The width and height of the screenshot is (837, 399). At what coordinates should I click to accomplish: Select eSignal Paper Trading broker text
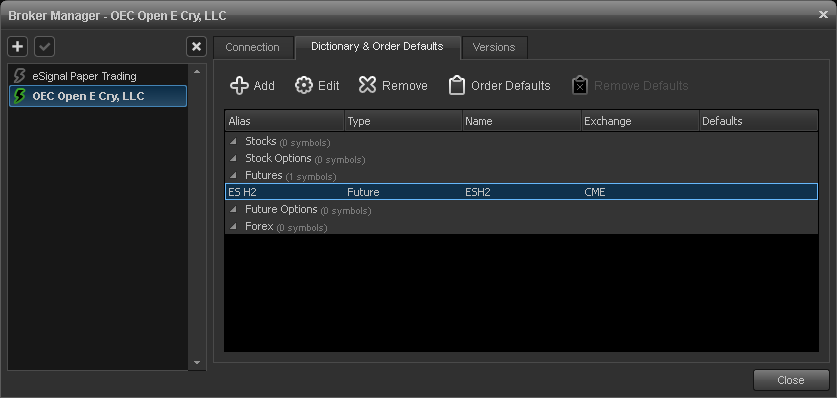[x=84, y=76]
